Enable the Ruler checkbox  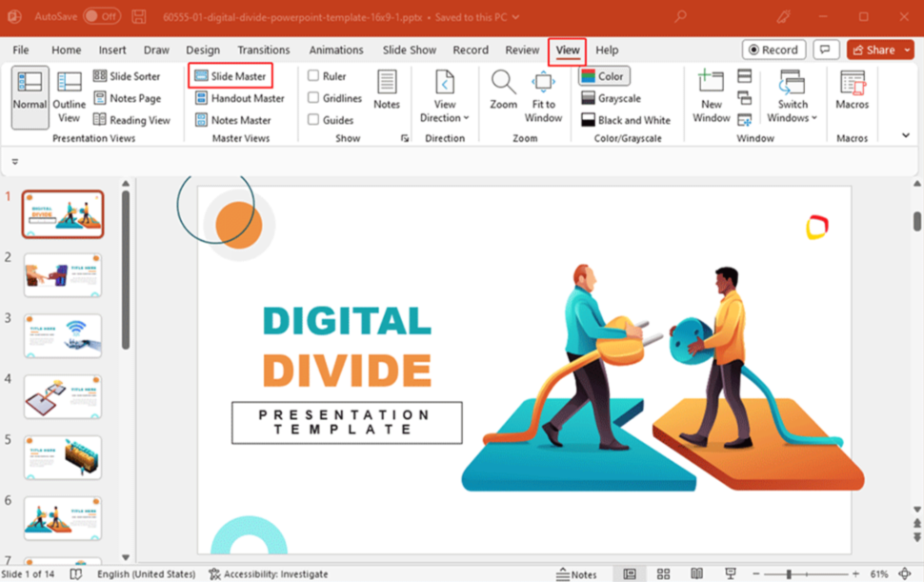click(x=313, y=76)
